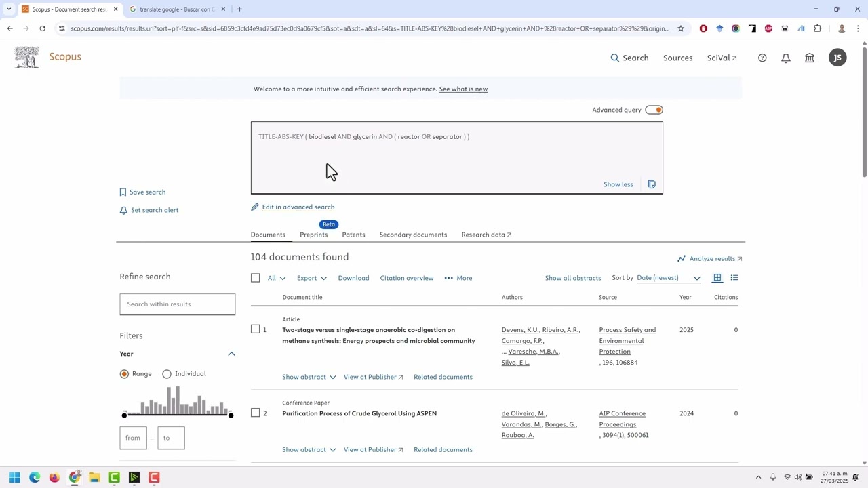The image size is (868, 488).
Task: Open the Export dropdown
Action: [312, 278]
